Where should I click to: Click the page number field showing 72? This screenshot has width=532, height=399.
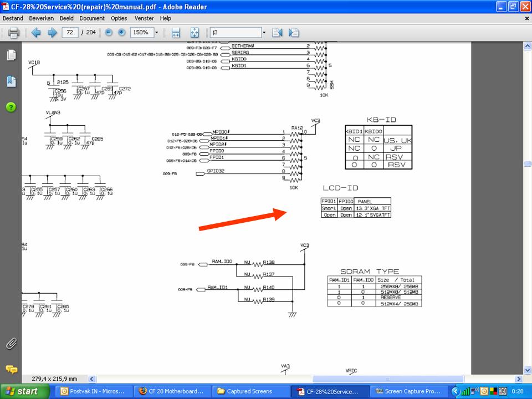pyautogui.click(x=70, y=33)
